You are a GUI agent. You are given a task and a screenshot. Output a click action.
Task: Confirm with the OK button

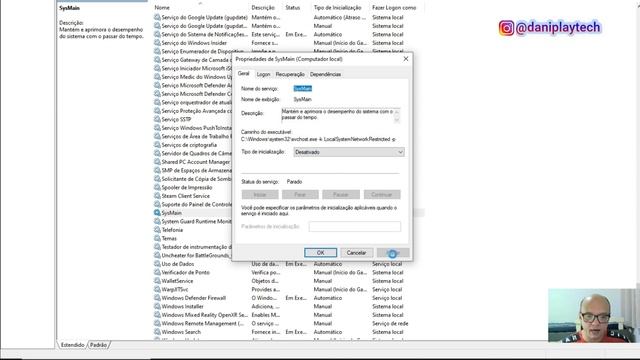pyautogui.click(x=320, y=253)
